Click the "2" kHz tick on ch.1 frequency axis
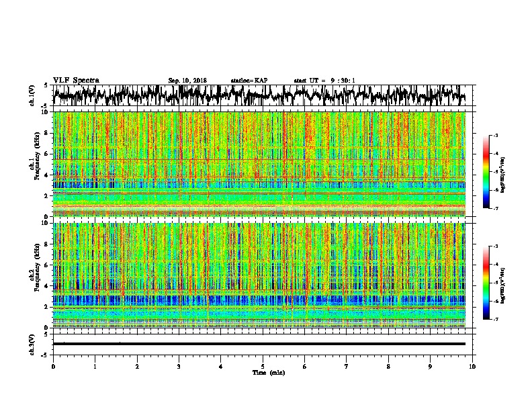Screen dimensions: 532x411 [47, 195]
